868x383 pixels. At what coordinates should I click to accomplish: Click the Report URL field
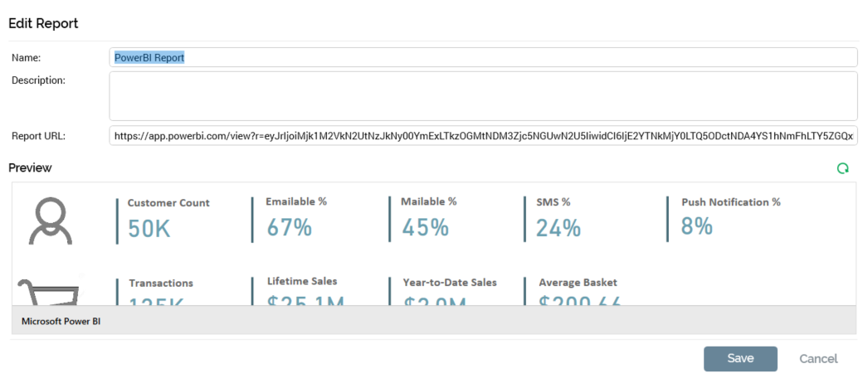(483, 136)
